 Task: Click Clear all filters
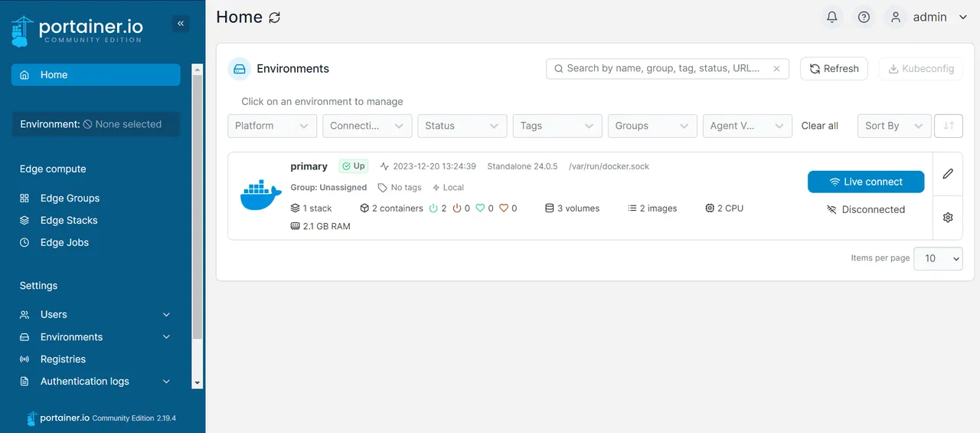pyautogui.click(x=819, y=126)
